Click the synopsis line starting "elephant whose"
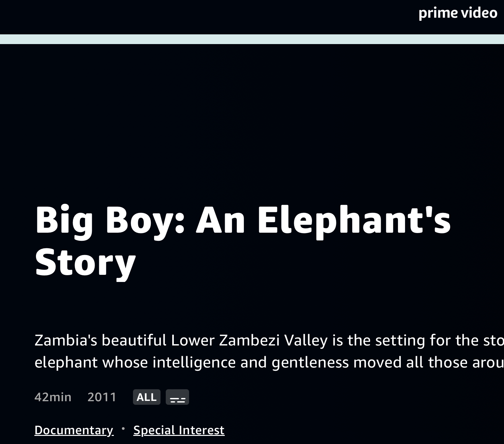This screenshot has width=504, height=444. [x=269, y=362]
